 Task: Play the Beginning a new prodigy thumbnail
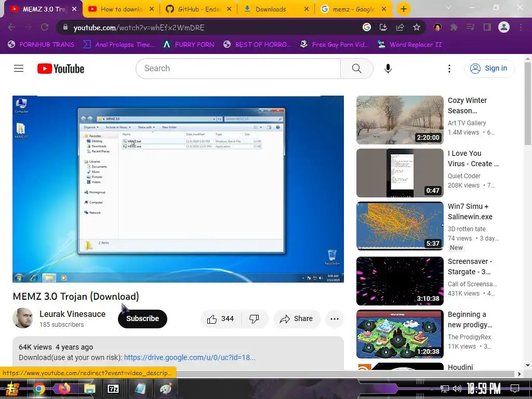400,334
